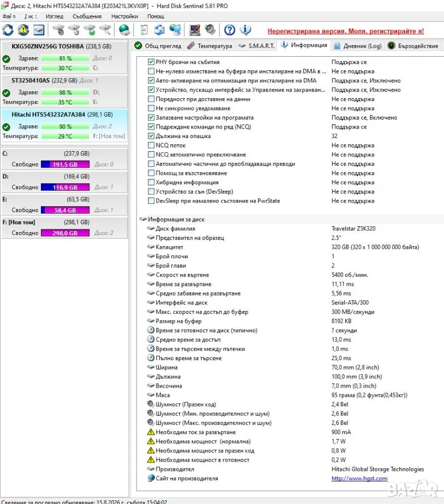Toggle the NCQ поток checkbox

point(151,145)
